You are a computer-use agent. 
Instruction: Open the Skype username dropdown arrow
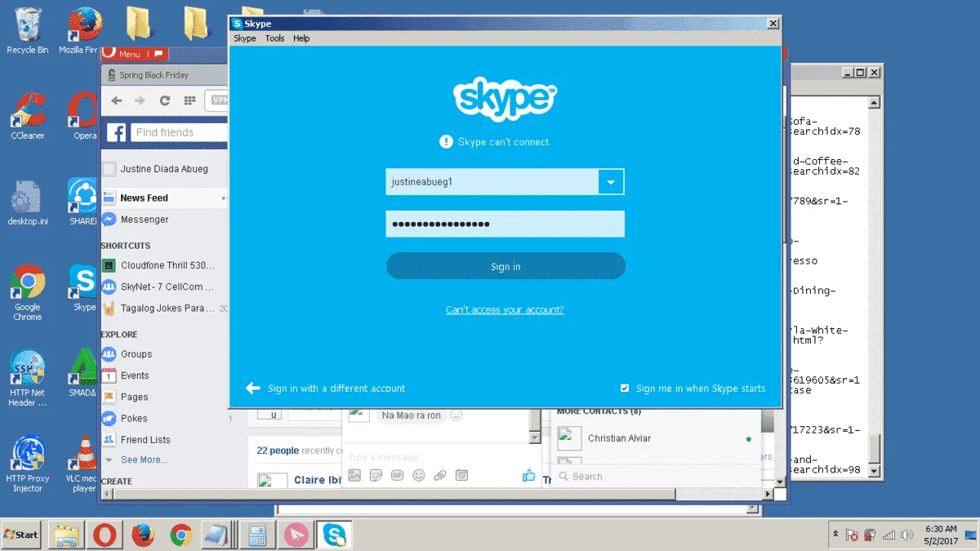611,182
